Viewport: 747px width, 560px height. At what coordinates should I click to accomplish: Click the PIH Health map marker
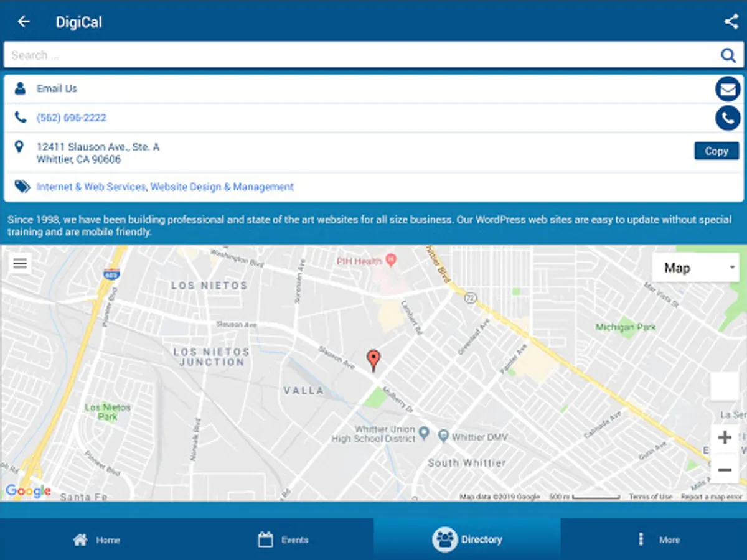(391, 260)
